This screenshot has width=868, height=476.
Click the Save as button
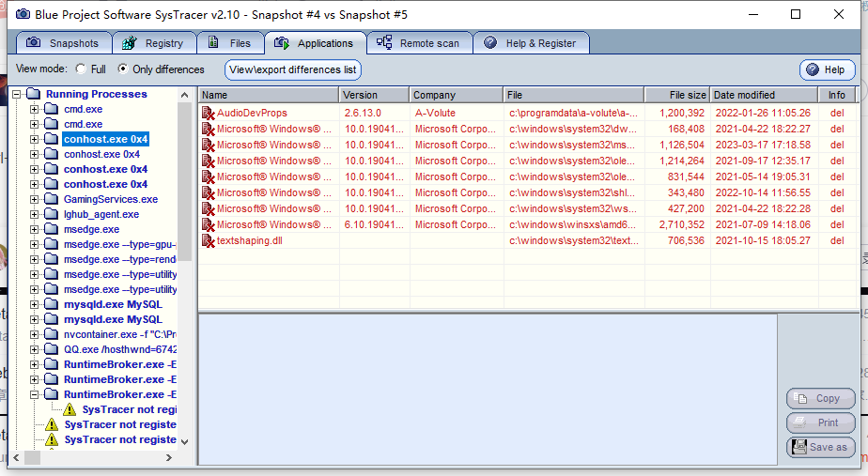[820, 447]
